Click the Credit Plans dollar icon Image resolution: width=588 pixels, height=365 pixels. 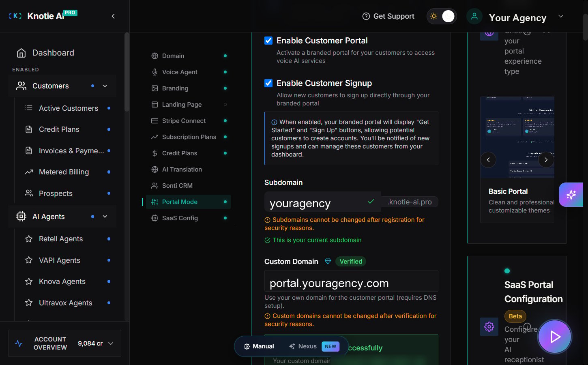point(155,153)
